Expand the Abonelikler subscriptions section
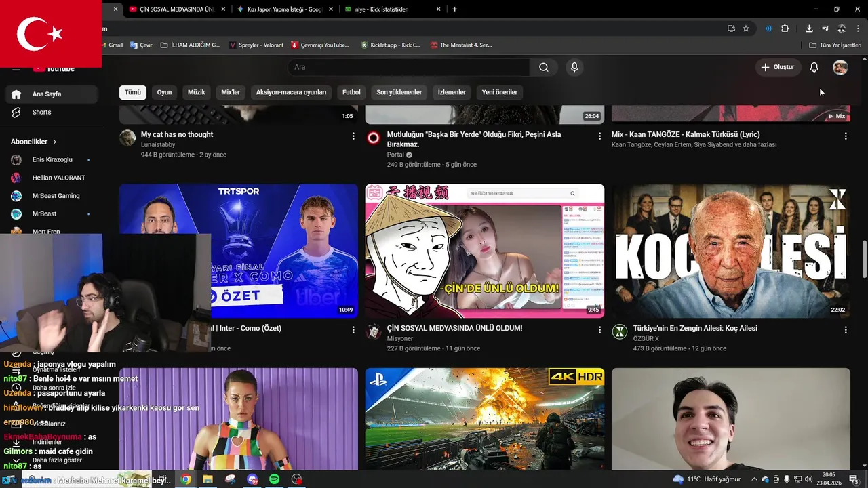 (x=34, y=142)
